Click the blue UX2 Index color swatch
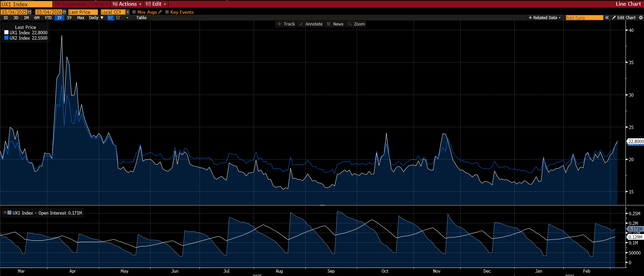 tap(6, 38)
